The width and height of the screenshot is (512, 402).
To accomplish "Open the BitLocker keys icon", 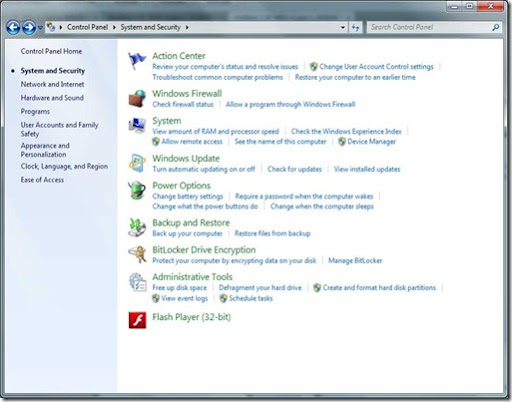I will point(137,254).
